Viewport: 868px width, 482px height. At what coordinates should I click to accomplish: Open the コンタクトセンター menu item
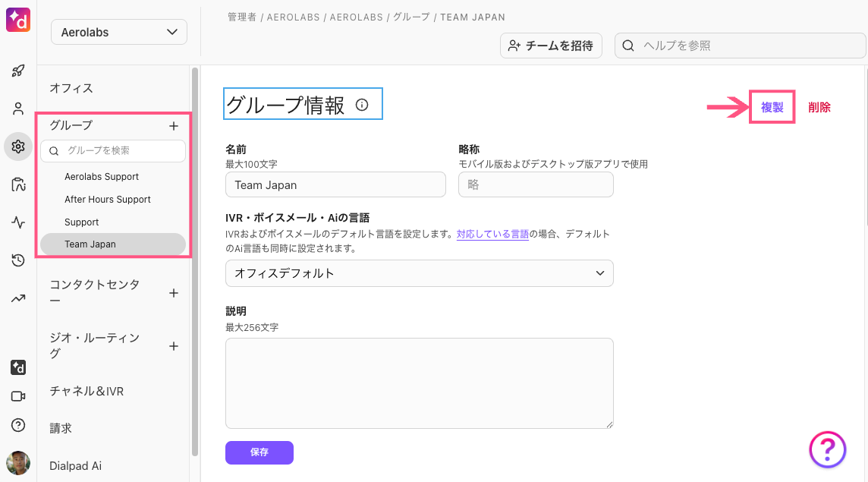tap(95, 292)
